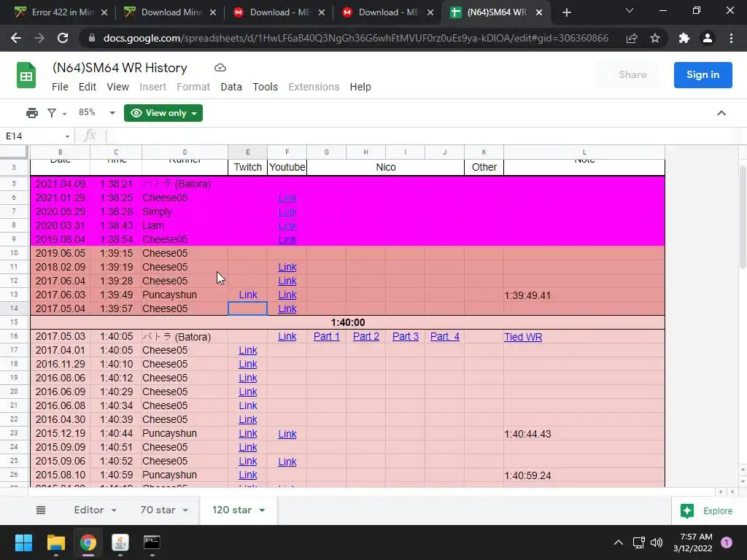Select the 1:40:00 divider cell
The width and height of the screenshot is (747, 560).
tap(348, 322)
